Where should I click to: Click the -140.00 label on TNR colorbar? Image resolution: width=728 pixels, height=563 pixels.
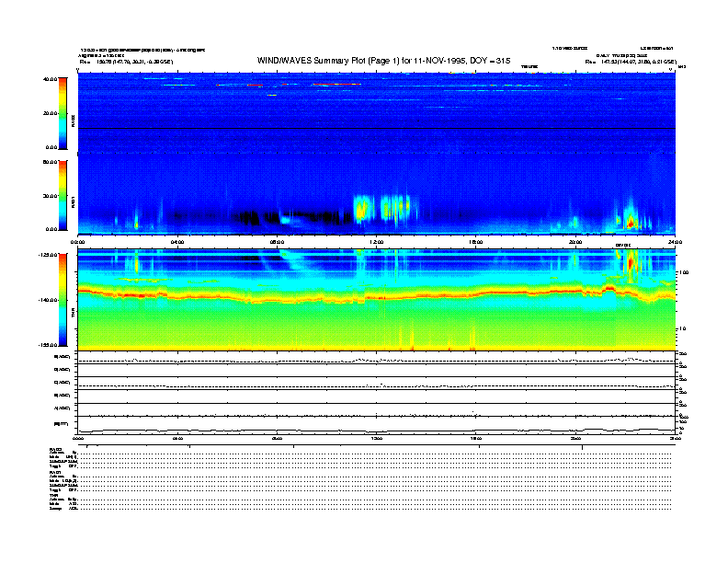click(48, 300)
